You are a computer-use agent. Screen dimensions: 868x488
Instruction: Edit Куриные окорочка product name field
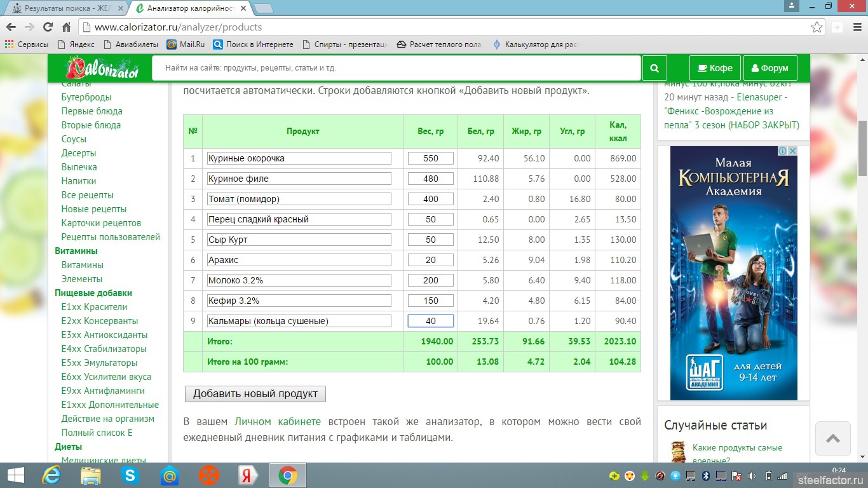coord(299,158)
